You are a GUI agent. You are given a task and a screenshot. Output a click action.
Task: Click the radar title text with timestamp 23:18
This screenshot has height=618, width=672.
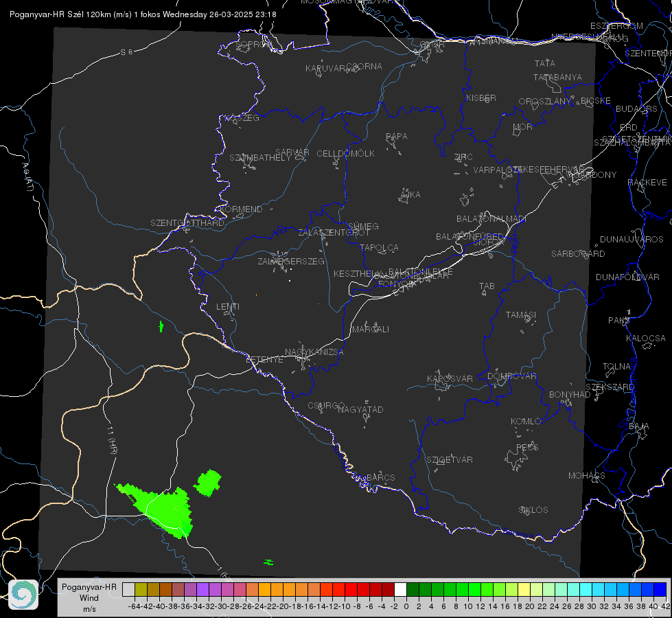tap(143, 14)
